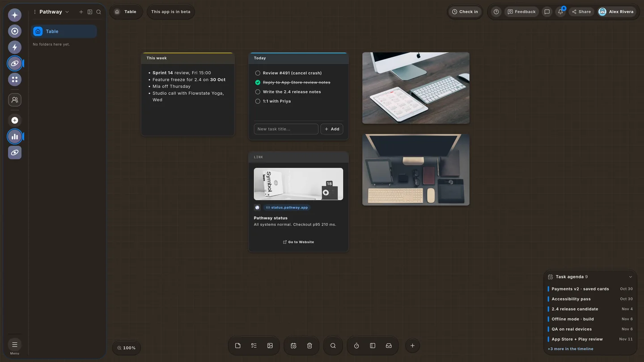
Task: Open the notifications bell
Action: [x=560, y=12]
